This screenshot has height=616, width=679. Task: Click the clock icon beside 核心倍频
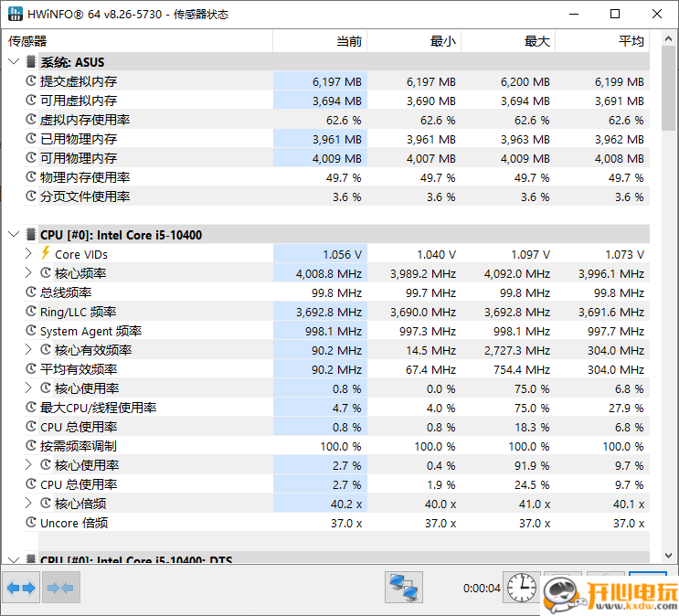pos(46,503)
